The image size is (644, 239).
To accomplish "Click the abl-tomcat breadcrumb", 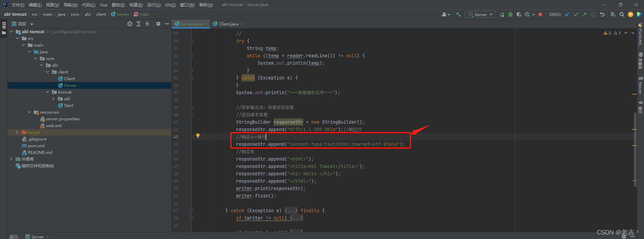I will click(x=15, y=14).
